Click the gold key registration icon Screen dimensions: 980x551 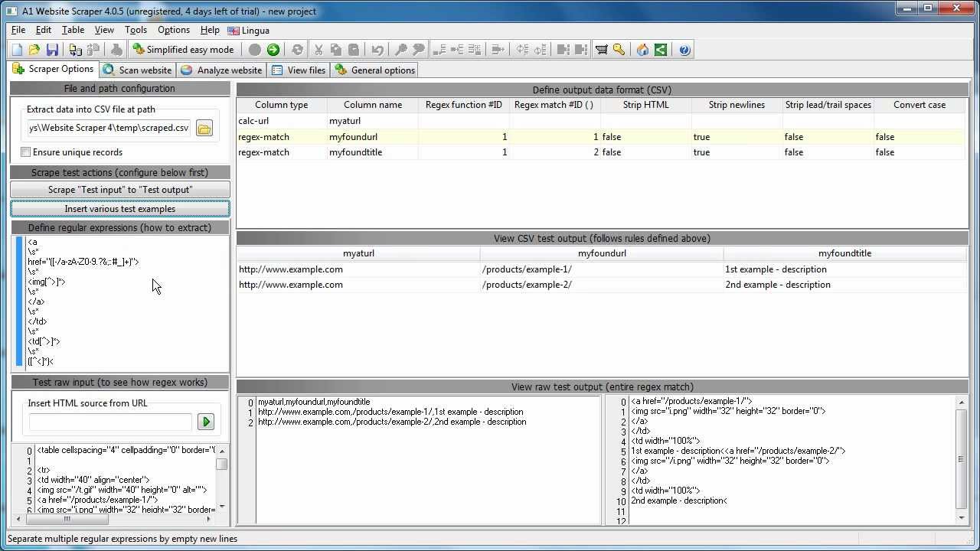[619, 50]
